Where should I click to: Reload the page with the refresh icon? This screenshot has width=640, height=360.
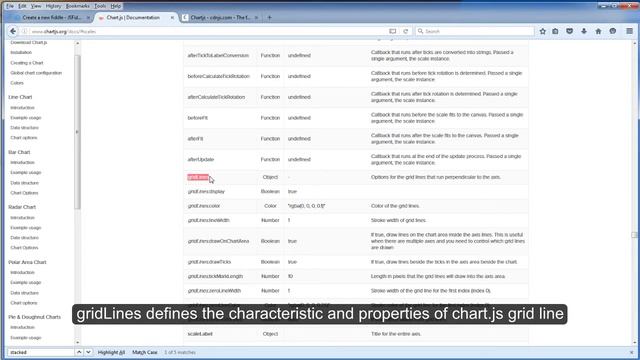(x=405, y=31)
